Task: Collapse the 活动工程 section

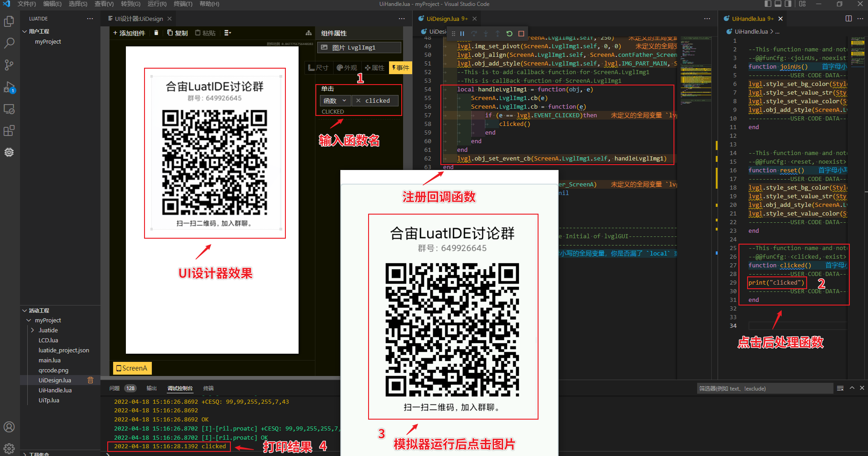Action: tap(25, 311)
